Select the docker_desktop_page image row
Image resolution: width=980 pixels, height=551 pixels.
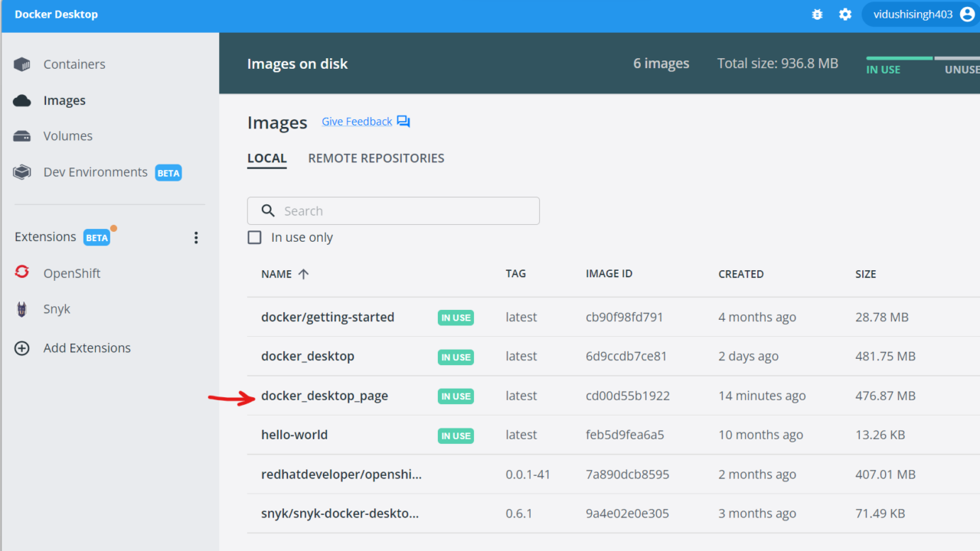pos(325,396)
